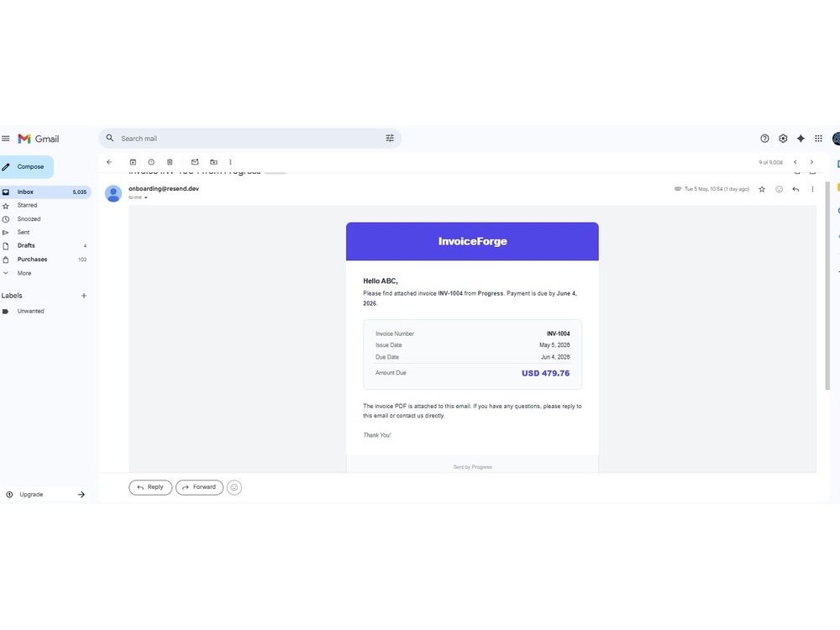Go to older email arrow
This screenshot has width=840, height=630.
(x=811, y=162)
